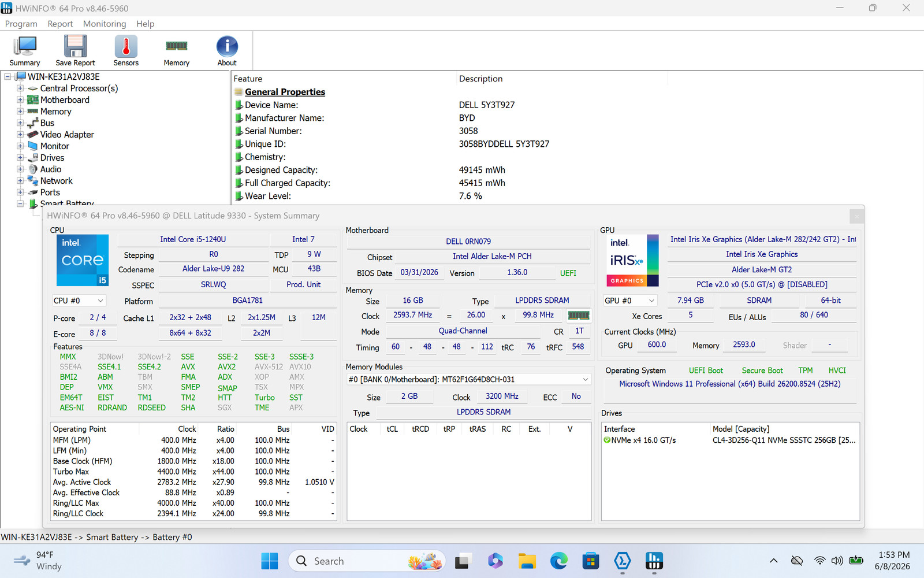Click the Intel Core i5 logo
924x578 pixels.
83,260
